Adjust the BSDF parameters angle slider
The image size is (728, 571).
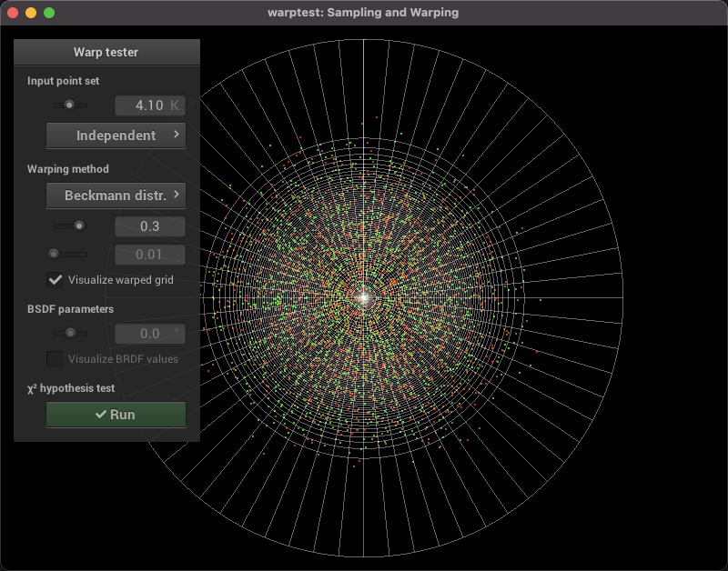[x=70, y=333]
